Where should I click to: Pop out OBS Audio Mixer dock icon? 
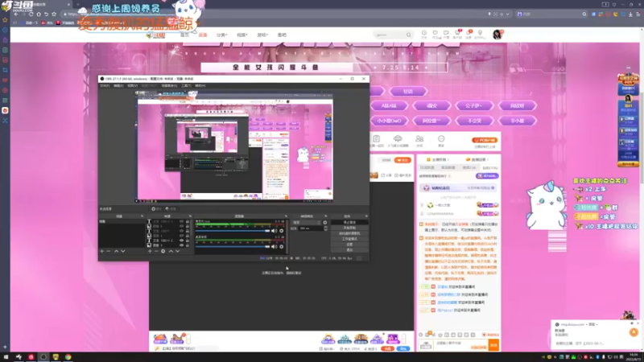pos(287,216)
